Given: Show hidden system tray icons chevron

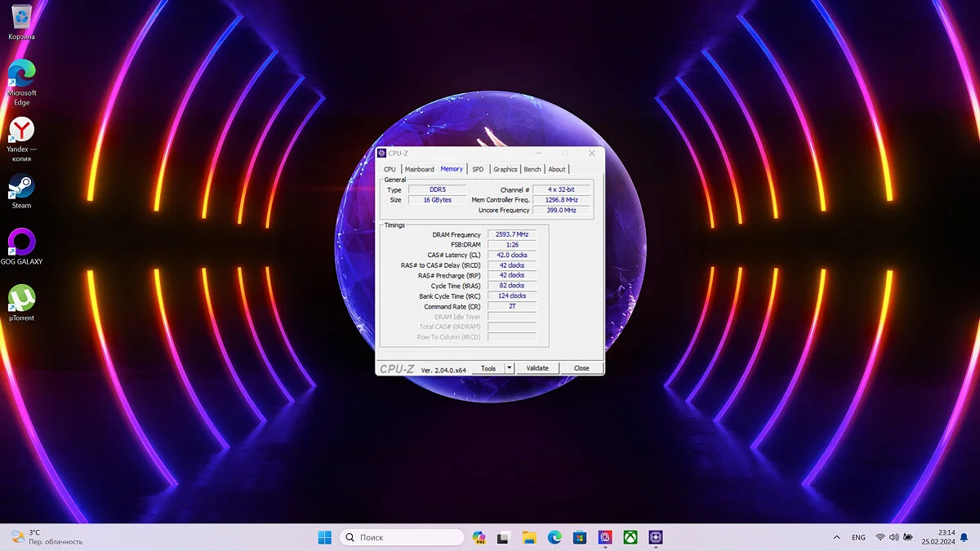Looking at the screenshot, I should coord(836,537).
